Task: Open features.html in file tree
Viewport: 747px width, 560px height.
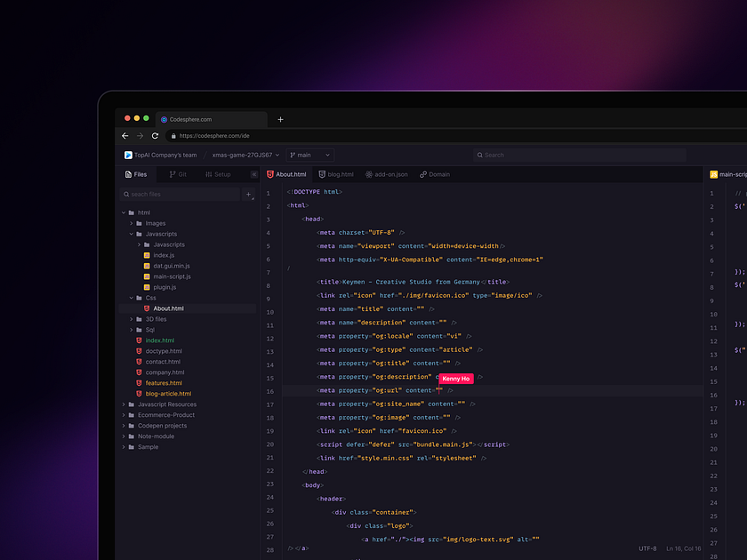Action: coord(164,383)
